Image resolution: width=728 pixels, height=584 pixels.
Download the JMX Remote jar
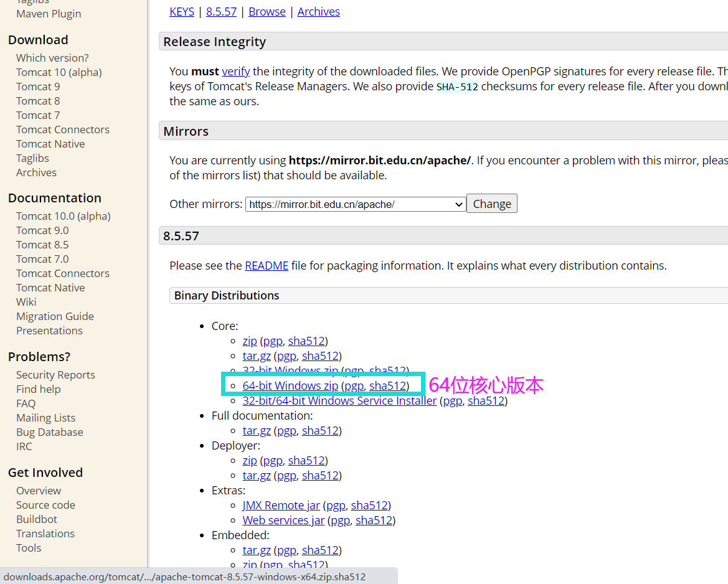tap(281, 505)
